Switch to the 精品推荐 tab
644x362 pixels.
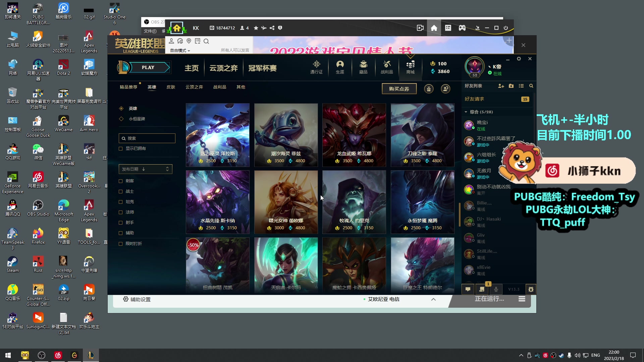(x=128, y=87)
